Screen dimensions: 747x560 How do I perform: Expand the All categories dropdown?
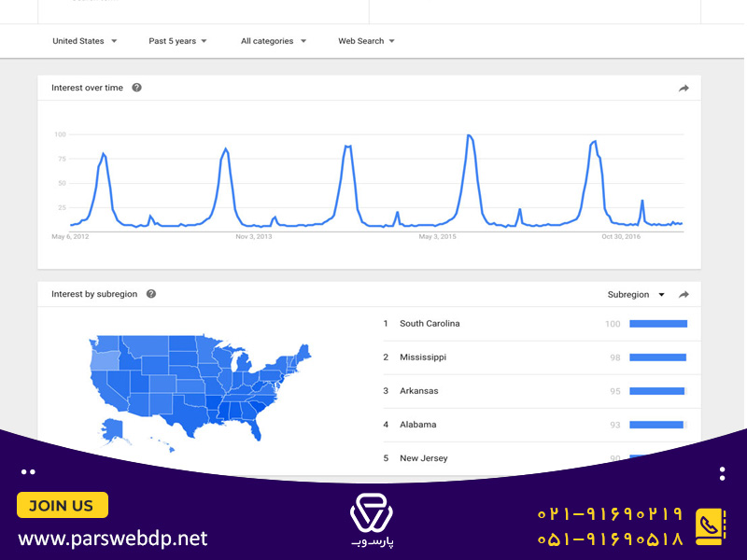[x=274, y=41]
